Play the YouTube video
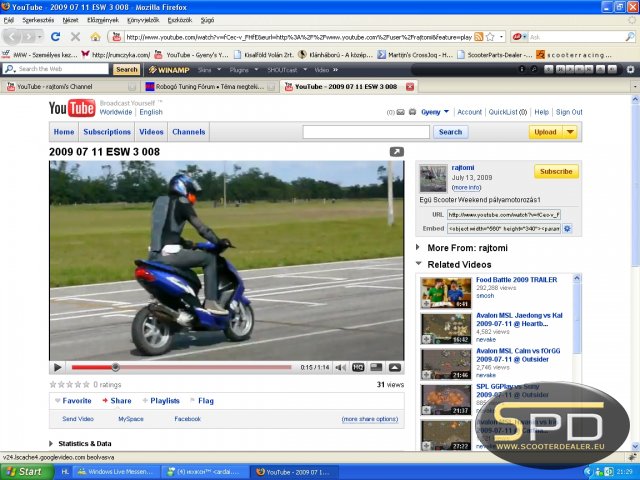The image size is (640, 480). pyautogui.click(x=58, y=367)
